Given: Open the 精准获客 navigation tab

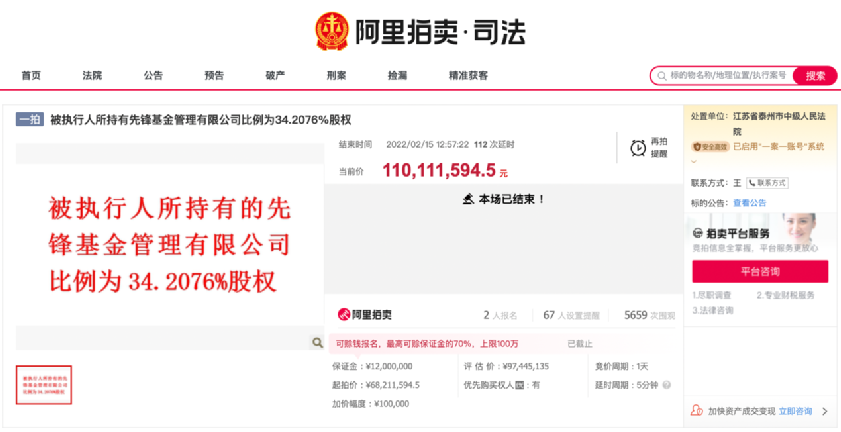Looking at the screenshot, I should tap(469, 76).
